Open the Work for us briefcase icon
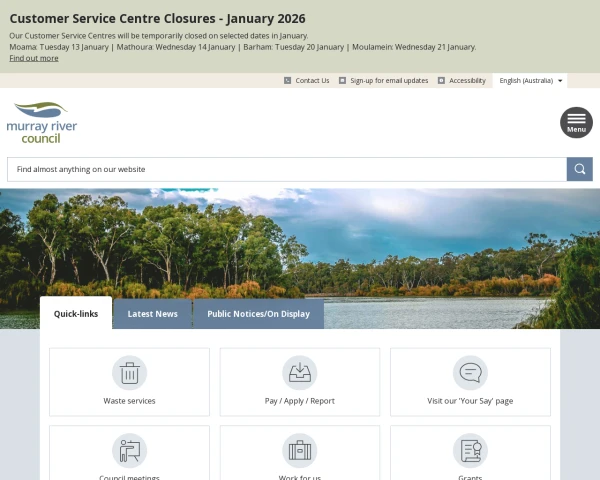This screenshot has width=600, height=480. pos(300,451)
